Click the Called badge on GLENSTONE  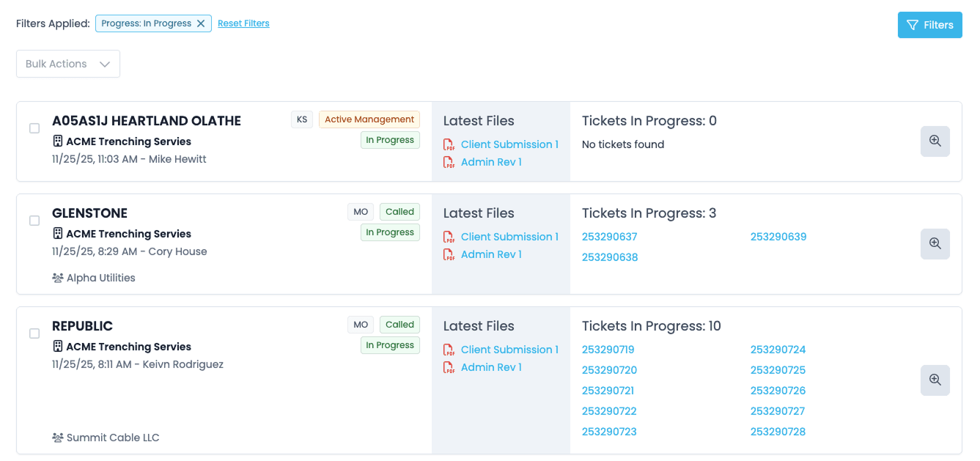click(399, 212)
